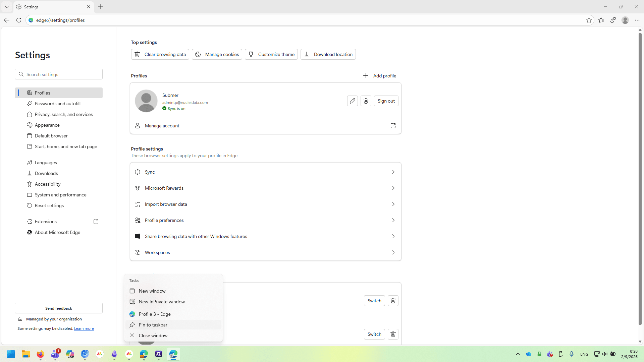
Task: Open the Learn more link
Action: [x=84, y=328]
